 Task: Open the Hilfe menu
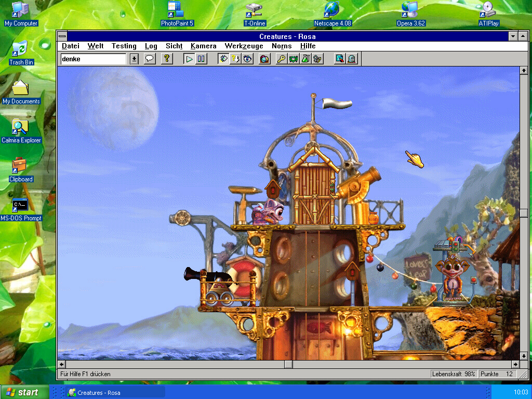pos(308,46)
